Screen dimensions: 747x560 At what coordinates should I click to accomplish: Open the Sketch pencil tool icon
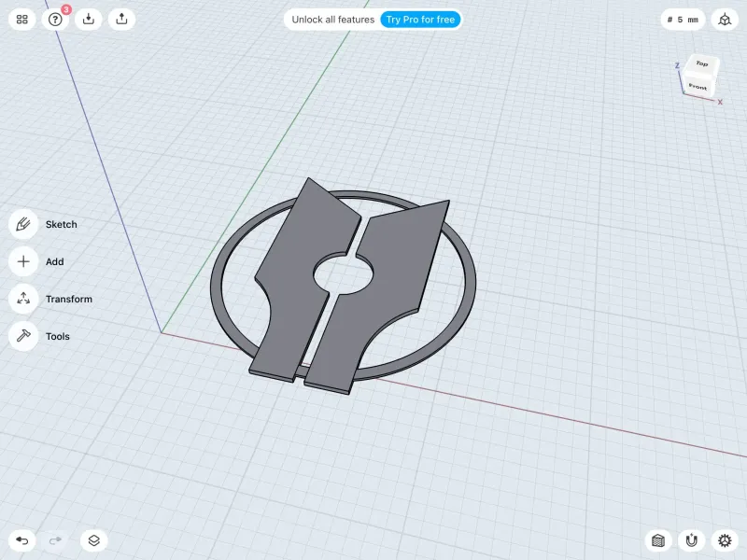click(23, 224)
